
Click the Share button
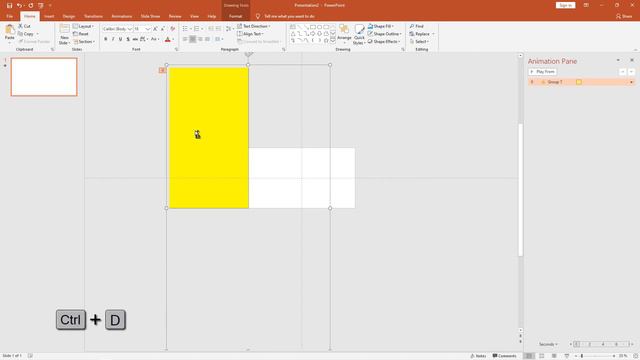click(x=624, y=16)
